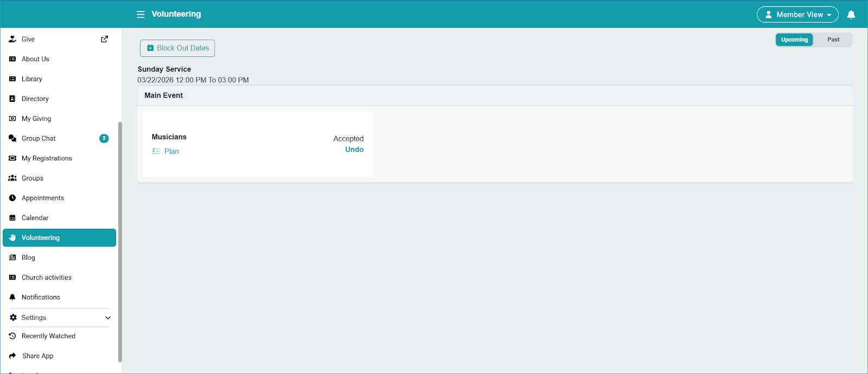Undo the accepted Musicians position
This screenshot has height=374, width=868.
(x=354, y=150)
